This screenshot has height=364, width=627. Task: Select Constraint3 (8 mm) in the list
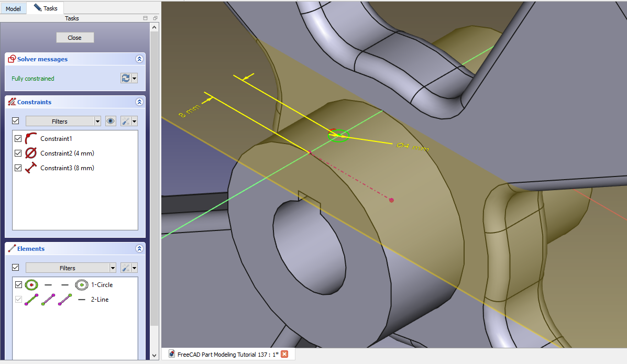tap(67, 168)
